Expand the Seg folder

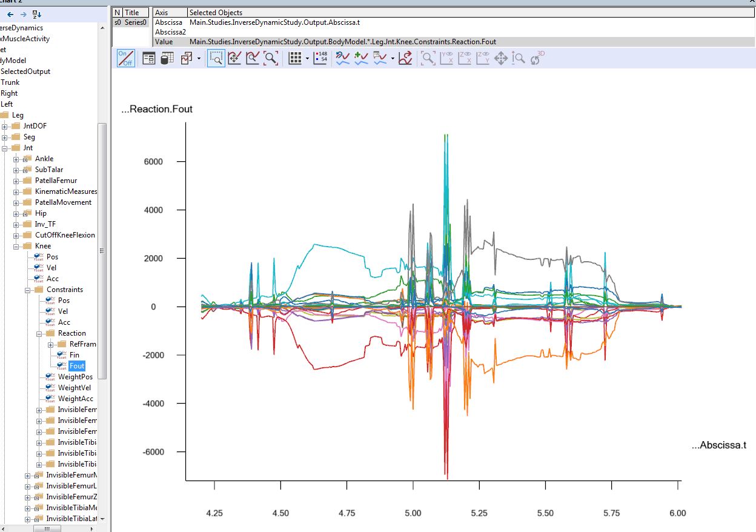[5, 137]
